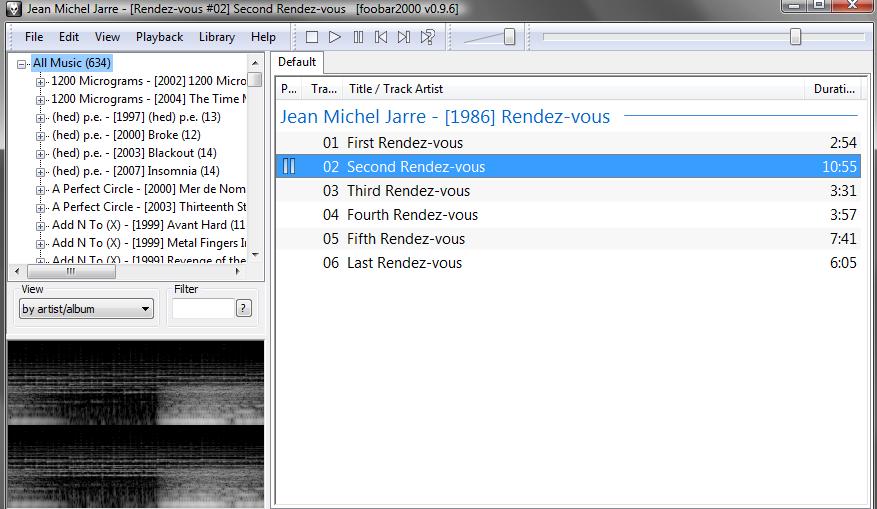The width and height of the screenshot is (877, 509).
Task: Click the Playing status column header
Action: pos(289,89)
